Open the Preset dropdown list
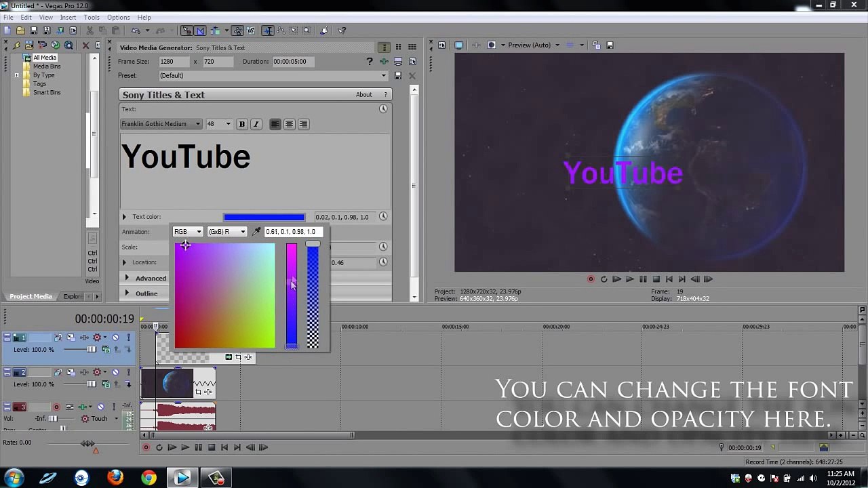Image resolution: width=868 pixels, height=488 pixels. pos(273,76)
